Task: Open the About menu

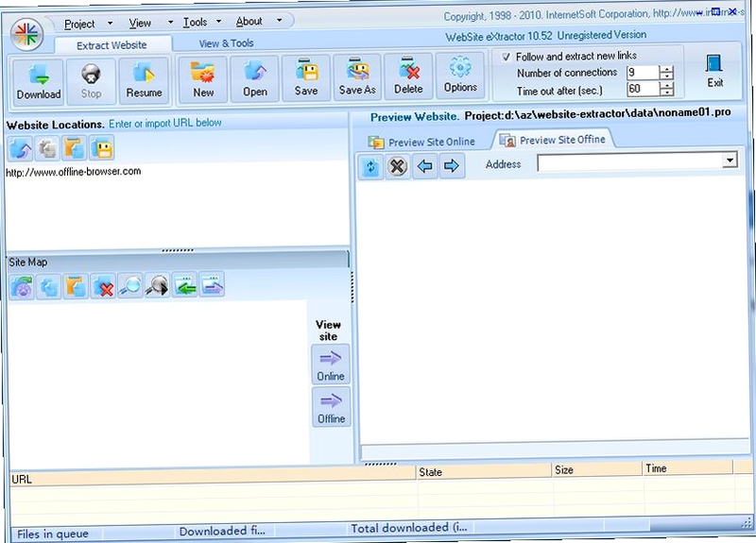Action: tap(249, 21)
